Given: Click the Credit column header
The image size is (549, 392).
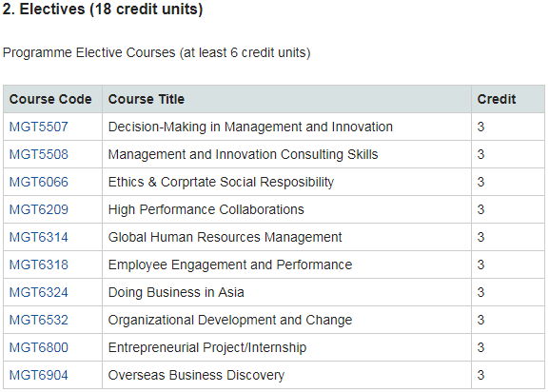Looking at the screenshot, I should click(x=497, y=99).
